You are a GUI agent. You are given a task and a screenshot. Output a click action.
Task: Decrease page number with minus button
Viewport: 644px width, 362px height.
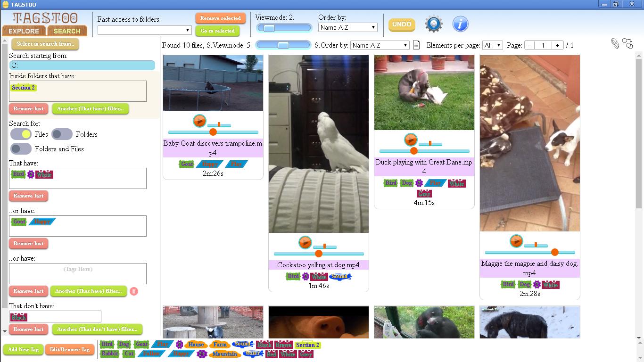pyautogui.click(x=529, y=45)
